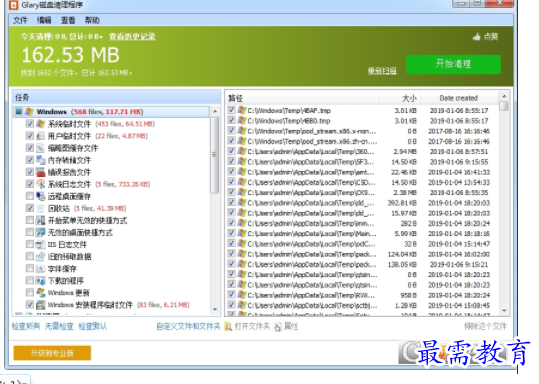Enable IIS 日志文件 checkbox
The image size is (539, 384).
tap(30, 244)
